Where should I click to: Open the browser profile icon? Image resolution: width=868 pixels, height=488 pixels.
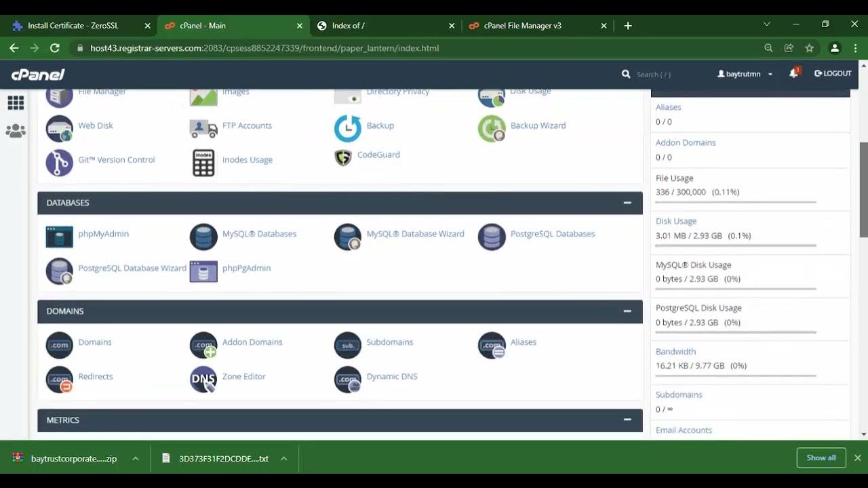[835, 48]
